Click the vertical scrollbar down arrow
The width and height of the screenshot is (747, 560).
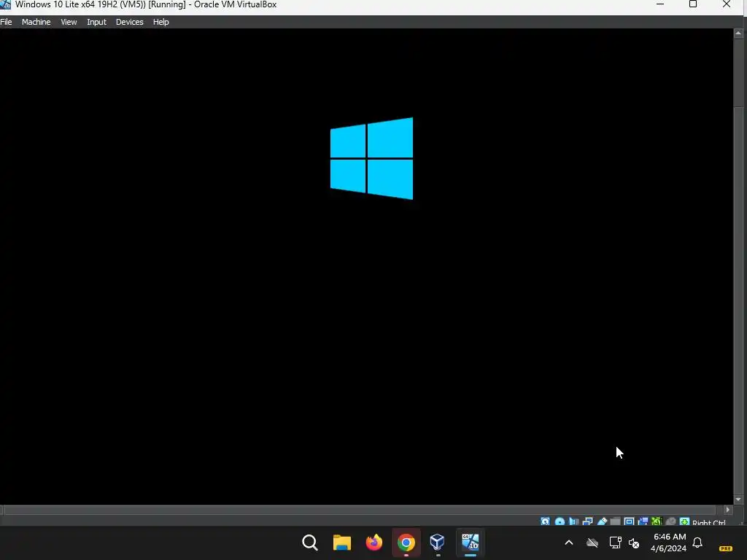738,499
